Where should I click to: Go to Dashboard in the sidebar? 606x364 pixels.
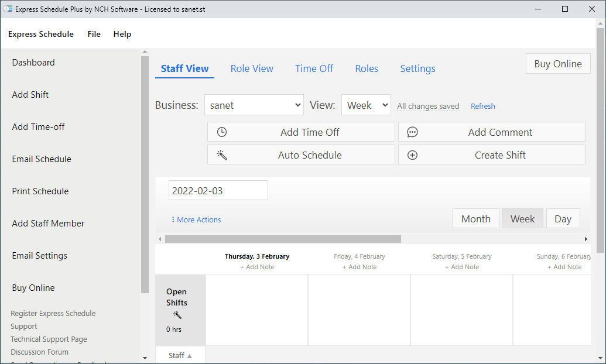click(33, 63)
